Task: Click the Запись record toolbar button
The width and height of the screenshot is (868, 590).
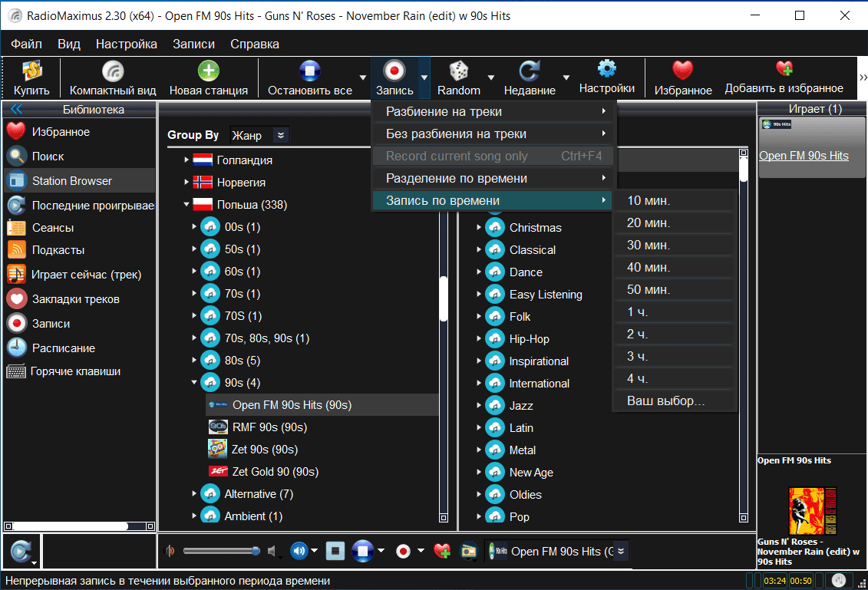Action: 394,78
